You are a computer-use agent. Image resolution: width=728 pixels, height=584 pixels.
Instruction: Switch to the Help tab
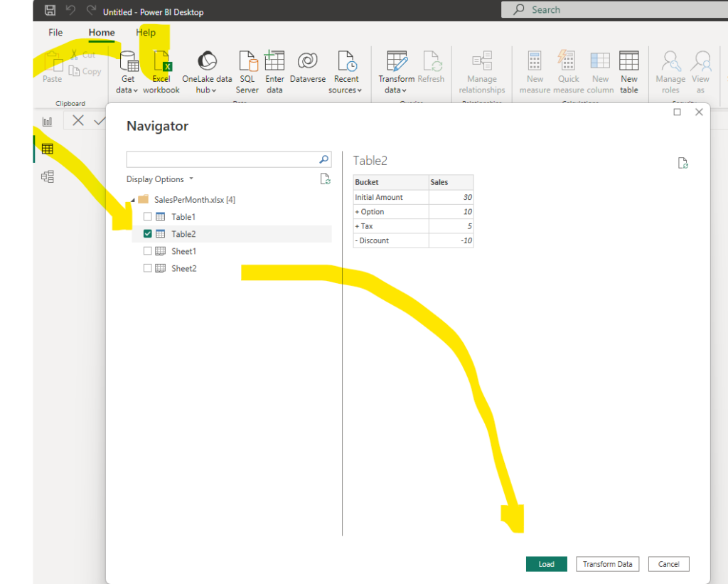146,33
